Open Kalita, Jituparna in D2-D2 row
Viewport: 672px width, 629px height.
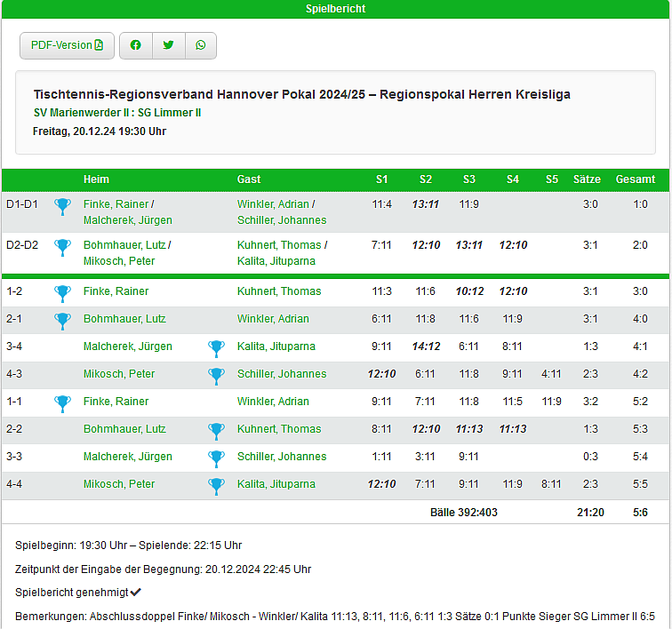click(276, 261)
